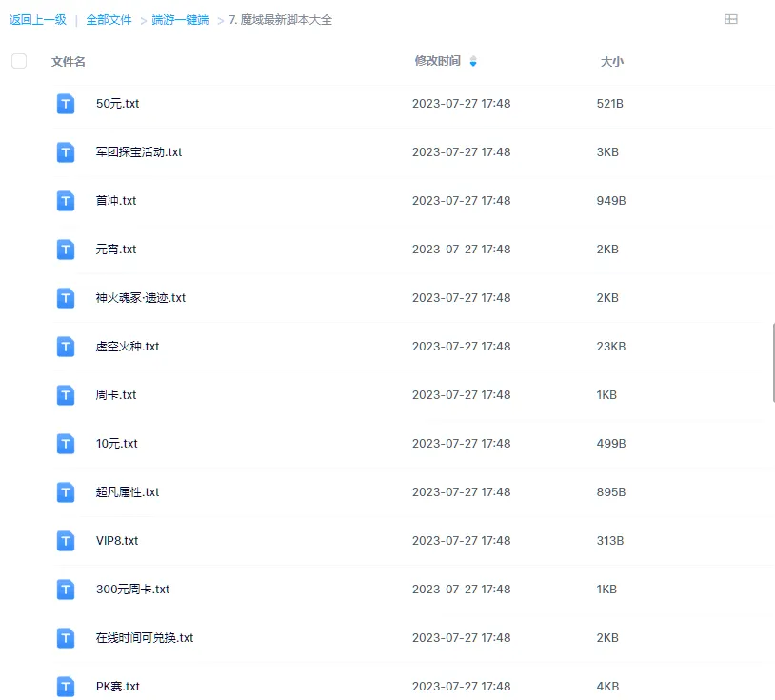Select the VIP8.txt file name
Viewport: 775px width, 700px height.
(117, 540)
